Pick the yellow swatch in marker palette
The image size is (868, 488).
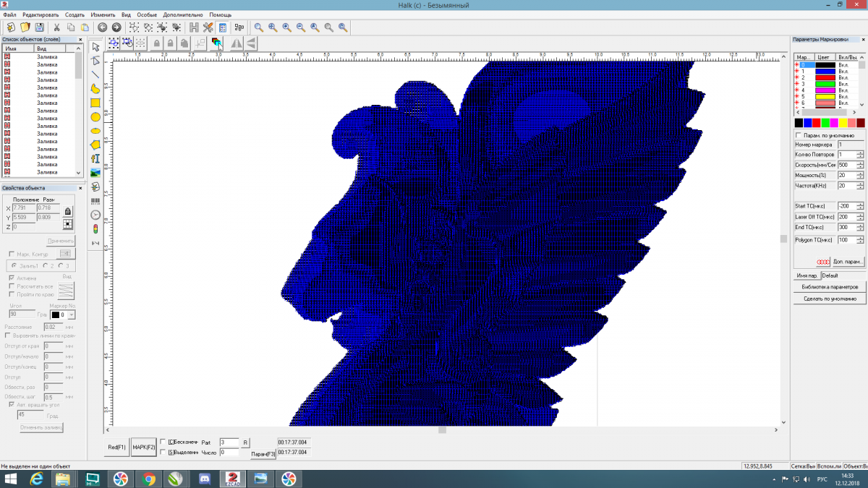(x=843, y=123)
